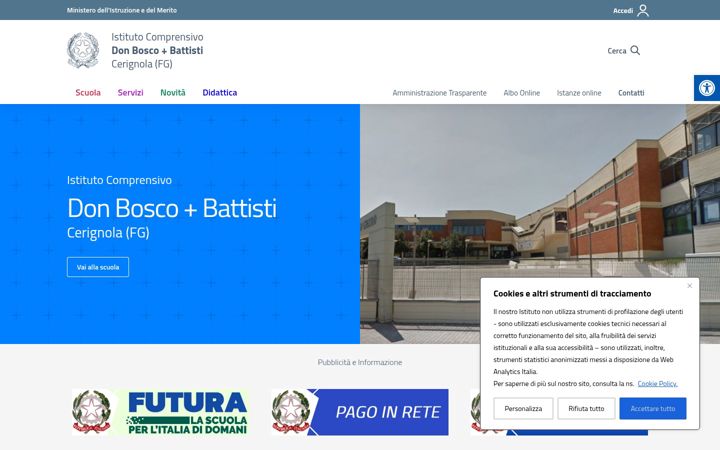Click the Cerca search label
This screenshot has height=450, width=720.
point(616,51)
